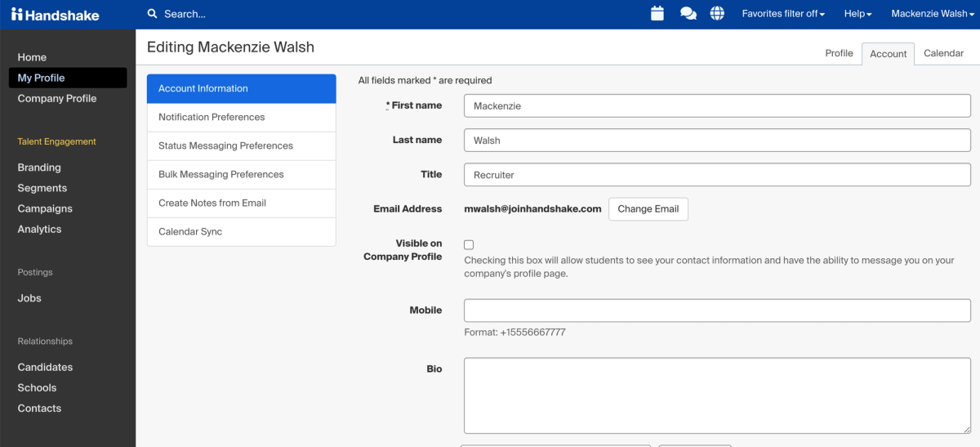The image size is (980, 447).
Task: Open the calendar icon in top bar
Action: [657, 14]
